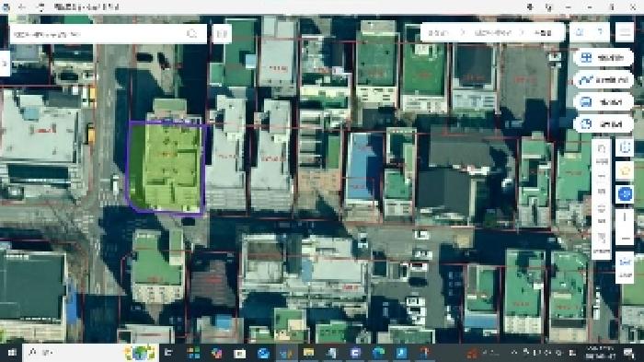The image size is (644, 362).
Task: Click the magnifier search icon in search bar
Action: pyautogui.click(x=191, y=34)
